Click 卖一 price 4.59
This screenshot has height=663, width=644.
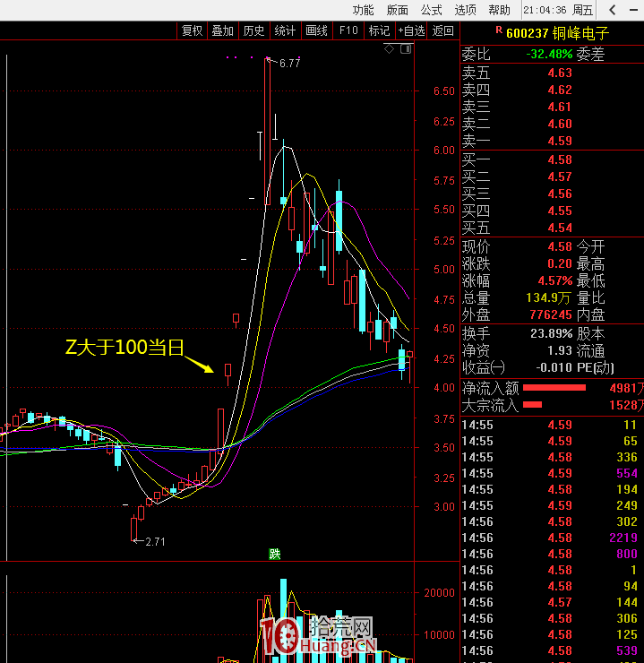[x=560, y=141]
